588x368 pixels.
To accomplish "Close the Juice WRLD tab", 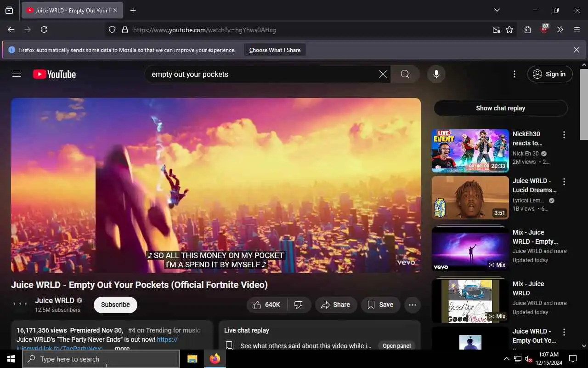I will point(115,10).
